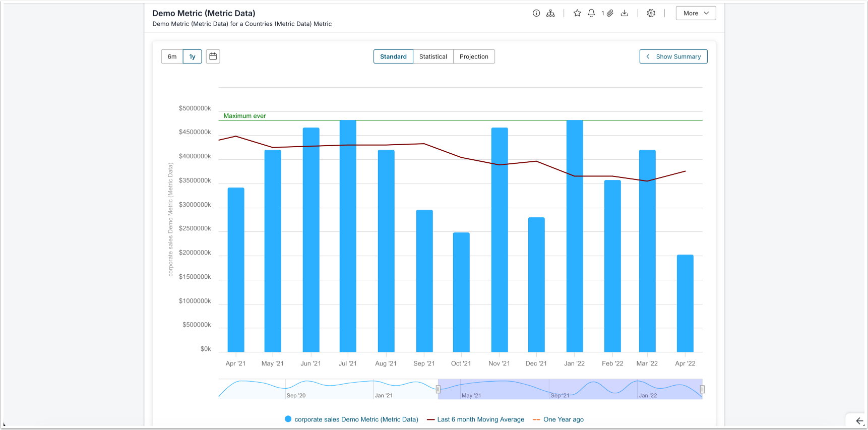The width and height of the screenshot is (868, 430).
Task: Click the hierarchy diagram icon
Action: [550, 13]
